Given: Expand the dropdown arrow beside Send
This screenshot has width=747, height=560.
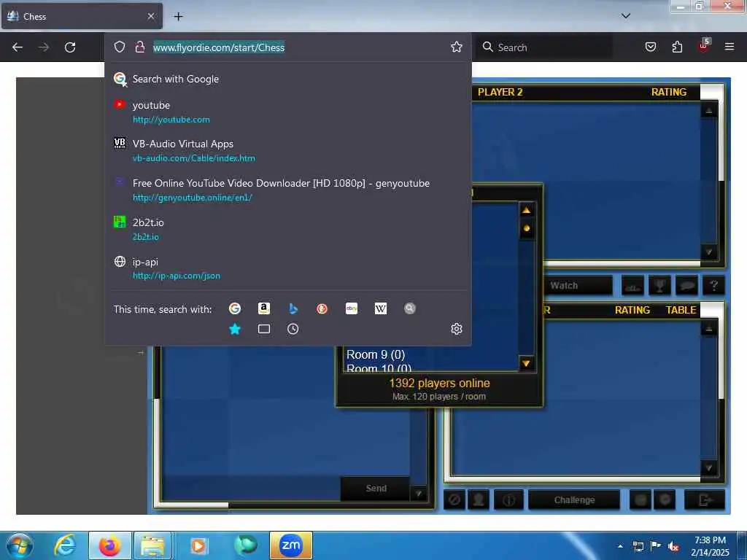Looking at the screenshot, I should pos(418,494).
